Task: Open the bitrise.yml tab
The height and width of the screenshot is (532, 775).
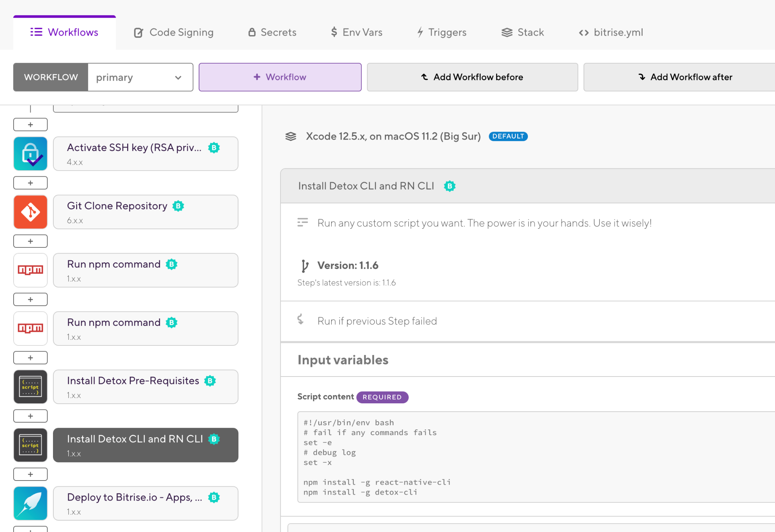Action: pos(611,33)
